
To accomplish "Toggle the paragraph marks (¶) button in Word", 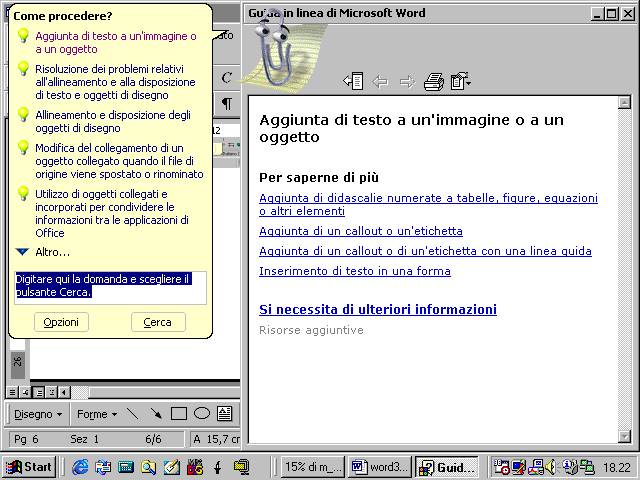I will coord(227,103).
